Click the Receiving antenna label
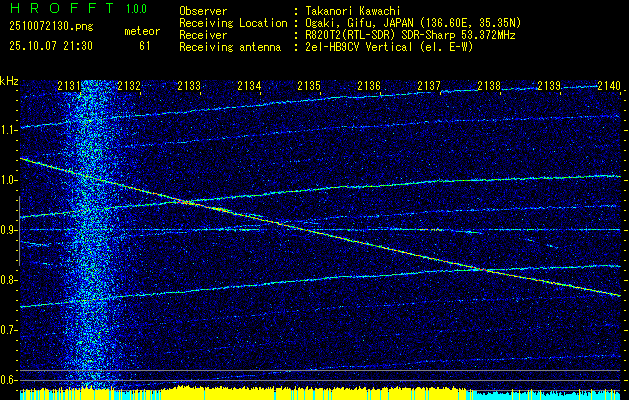This screenshot has height=400, width=629. click(230, 47)
